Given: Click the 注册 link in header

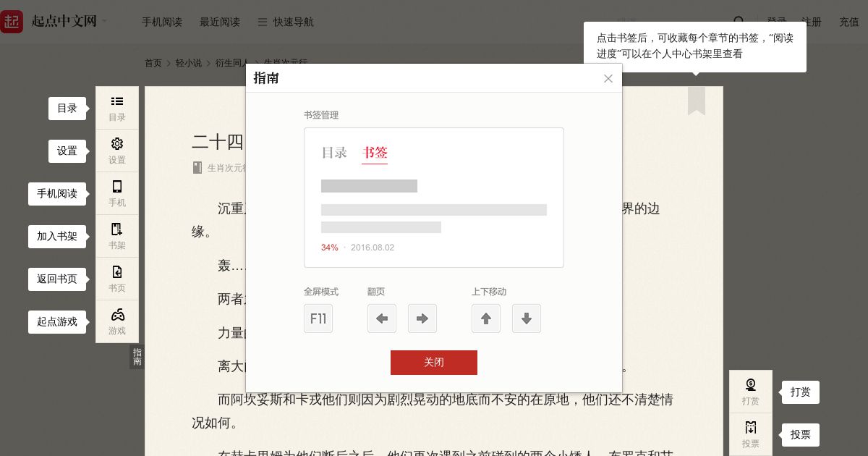Looking at the screenshot, I should coord(812,22).
